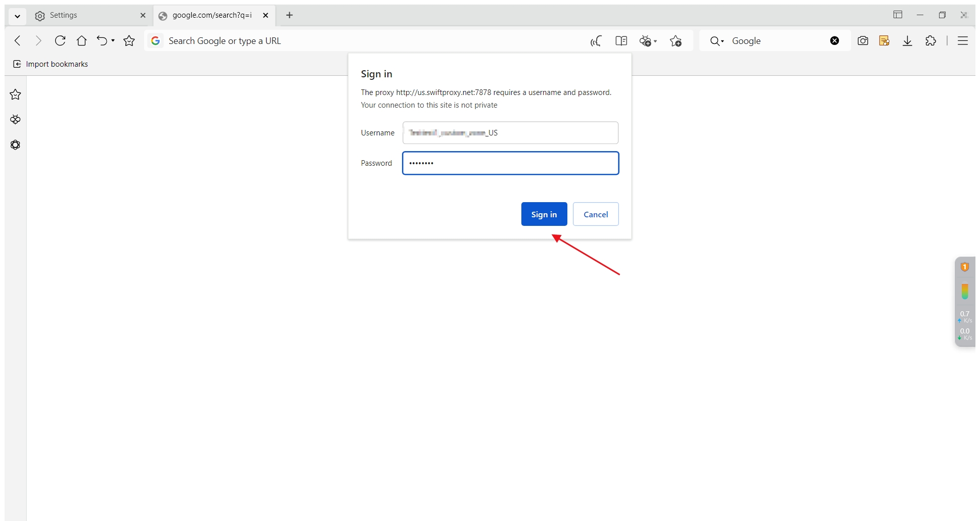This screenshot has width=980, height=521.
Task: Click into the Password field
Action: point(510,163)
